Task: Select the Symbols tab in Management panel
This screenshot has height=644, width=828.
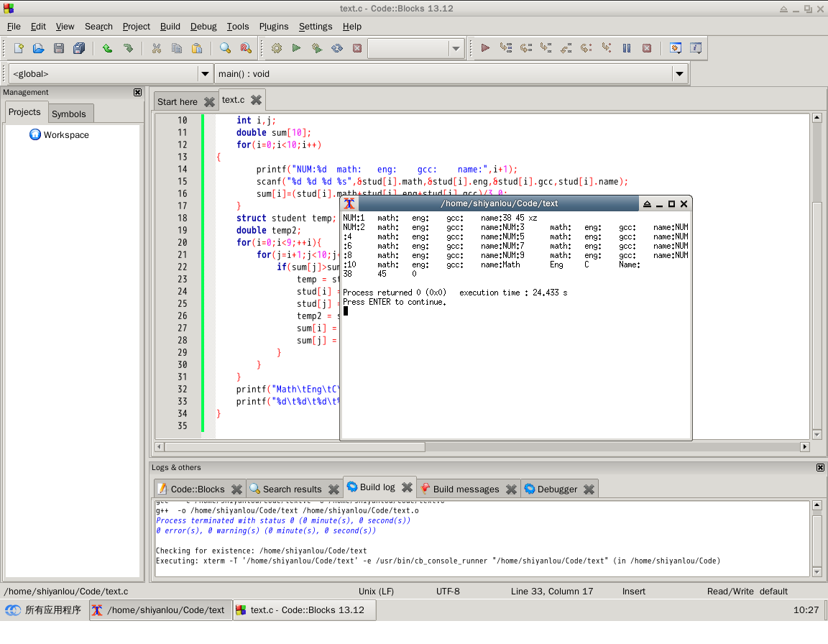Action: pyautogui.click(x=68, y=114)
